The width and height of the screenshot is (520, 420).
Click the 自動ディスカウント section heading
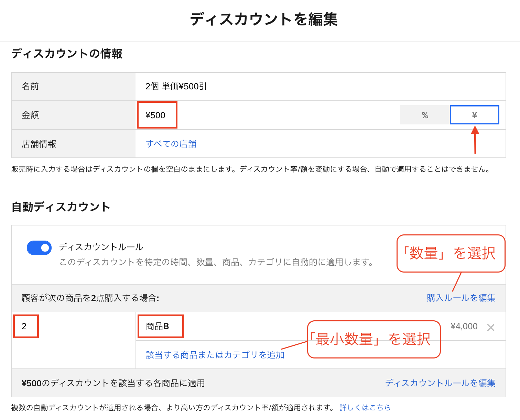61,207
